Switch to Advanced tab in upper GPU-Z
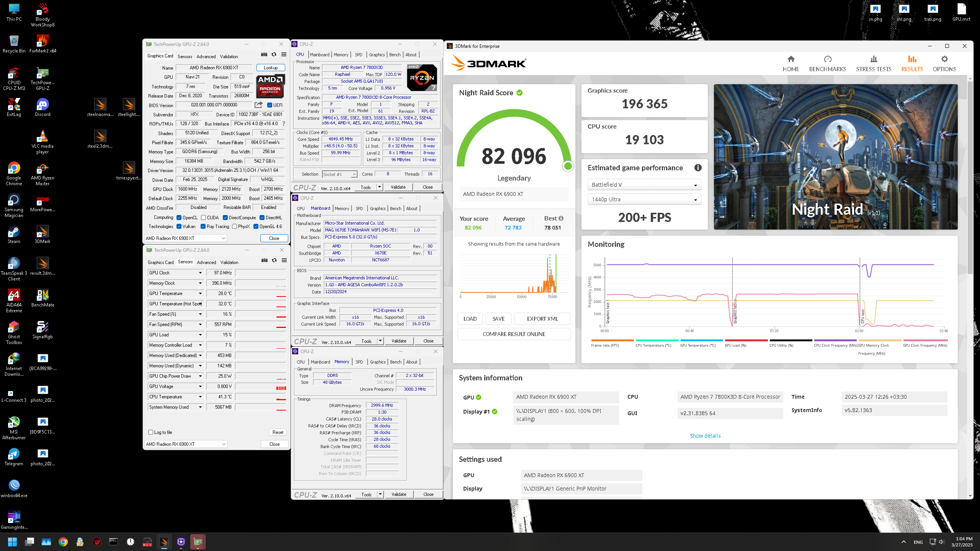980x551 pixels. (206, 56)
